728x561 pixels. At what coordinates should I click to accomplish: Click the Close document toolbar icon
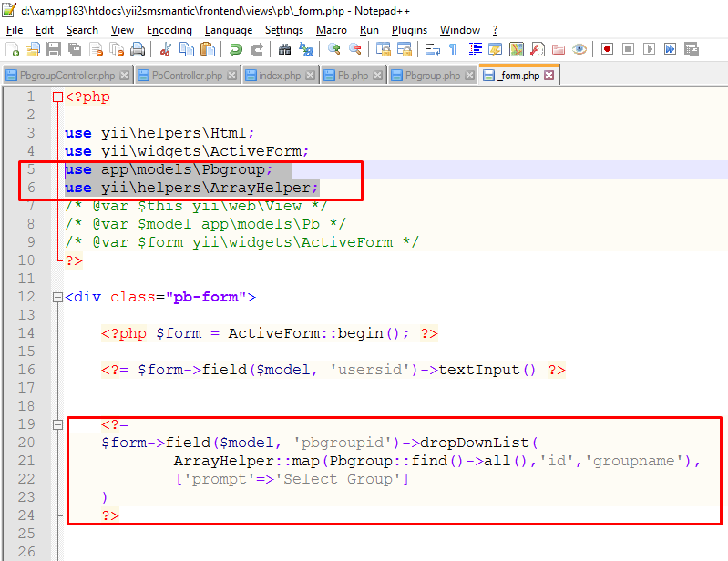pos(96,49)
